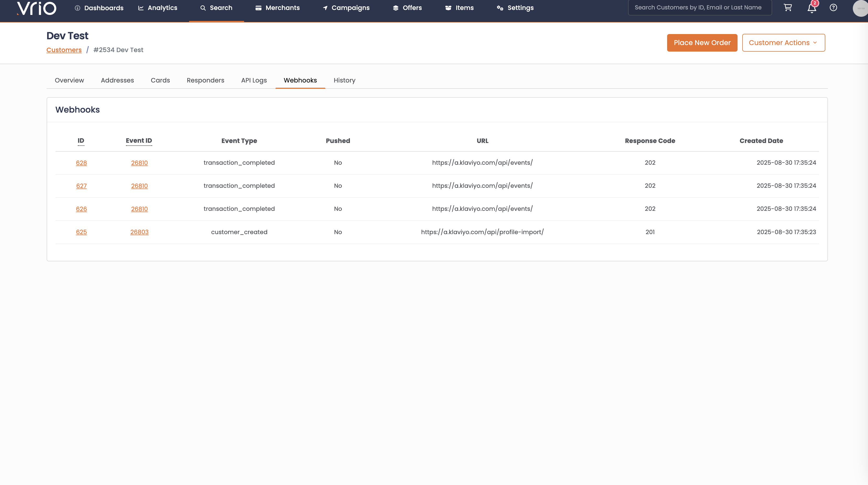Switch to the API Logs tab
The image size is (868, 485).
pyautogui.click(x=254, y=80)
